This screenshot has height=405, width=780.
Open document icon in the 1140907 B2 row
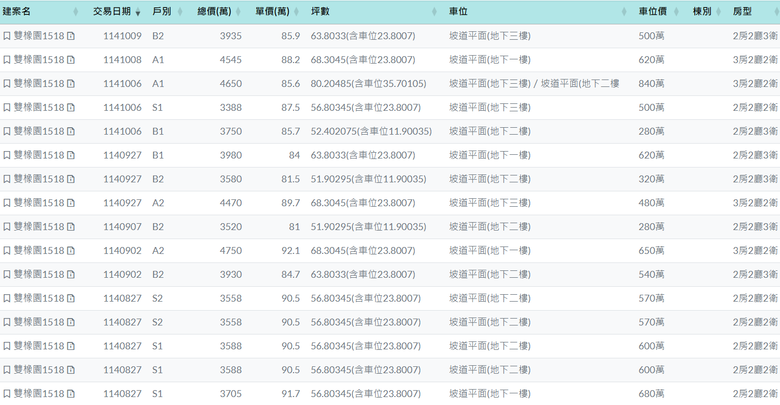71,227
